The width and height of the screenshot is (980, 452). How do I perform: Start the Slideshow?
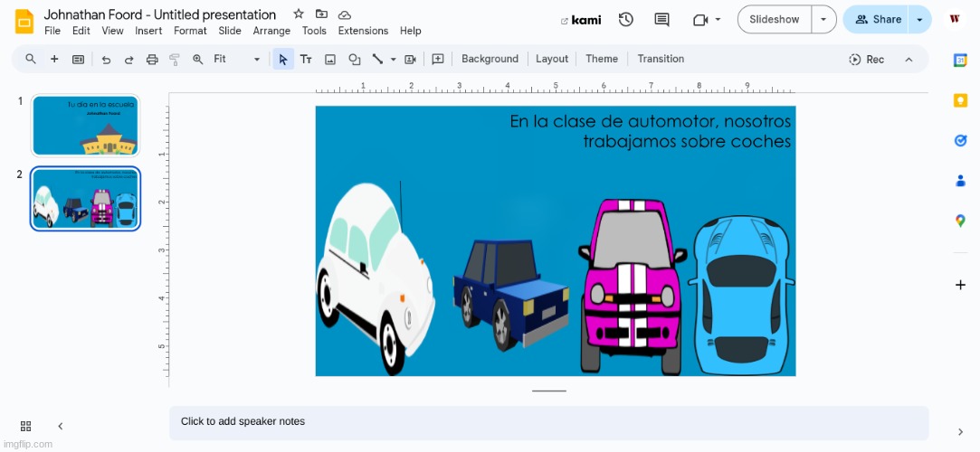[775, 19]
